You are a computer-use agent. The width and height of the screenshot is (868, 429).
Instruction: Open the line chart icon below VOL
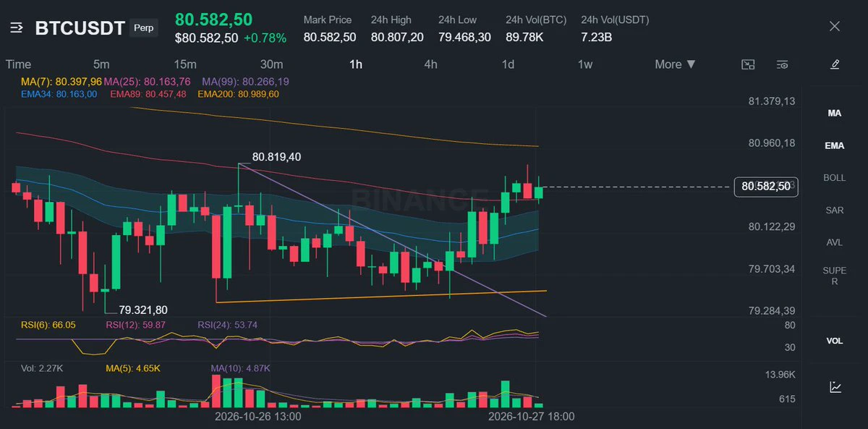point(835,387)
